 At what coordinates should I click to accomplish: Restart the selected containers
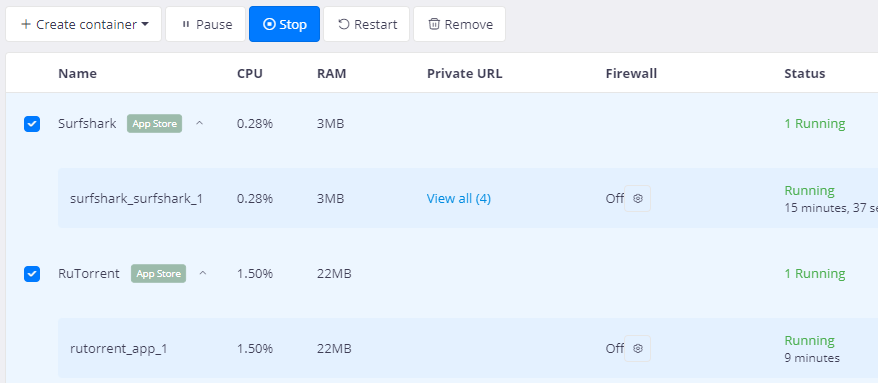(x=367, y=24)
